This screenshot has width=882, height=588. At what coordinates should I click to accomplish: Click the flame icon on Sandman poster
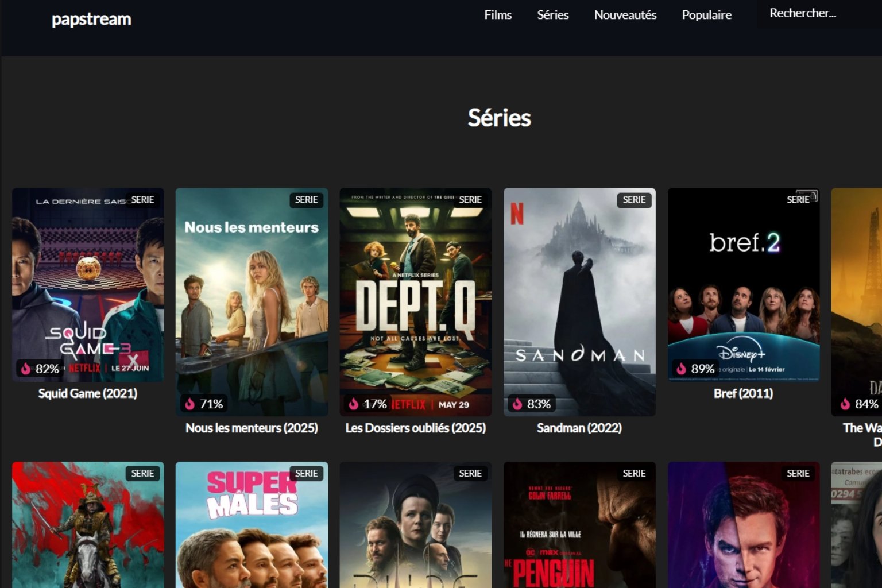(x=517, y=404)
